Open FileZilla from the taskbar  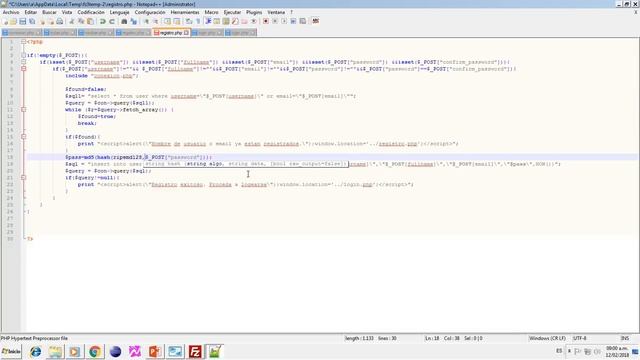click(x=195, y=351)
